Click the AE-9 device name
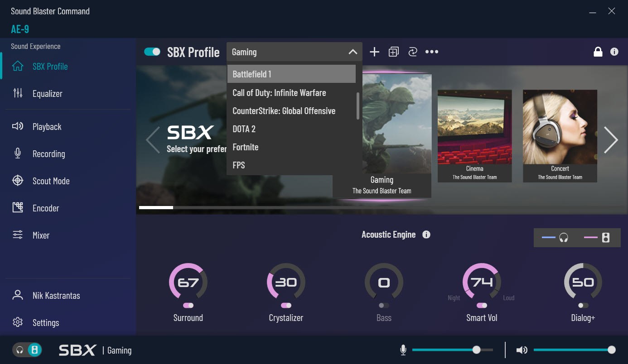This screenshot has width=628, height=364. tap(20, 29)
